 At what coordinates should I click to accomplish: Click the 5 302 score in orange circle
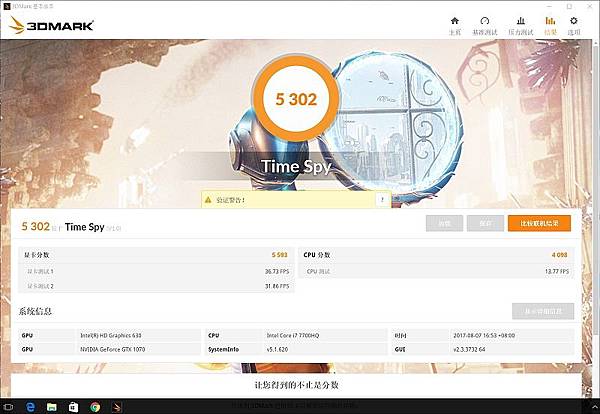(296, 99)
